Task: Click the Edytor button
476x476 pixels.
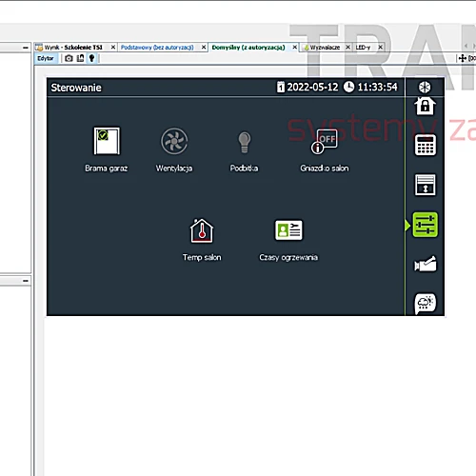Action: tap(46, 58)
